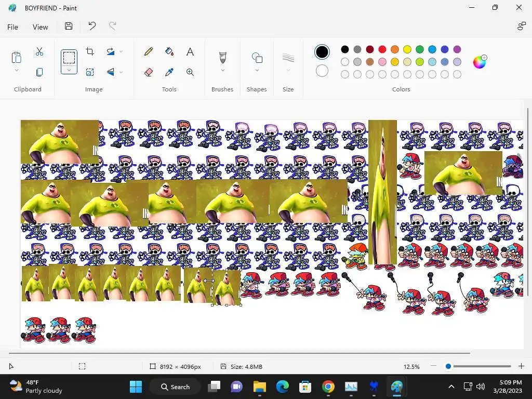
Task: Pick the yellow color swatch
Action: 407,49
